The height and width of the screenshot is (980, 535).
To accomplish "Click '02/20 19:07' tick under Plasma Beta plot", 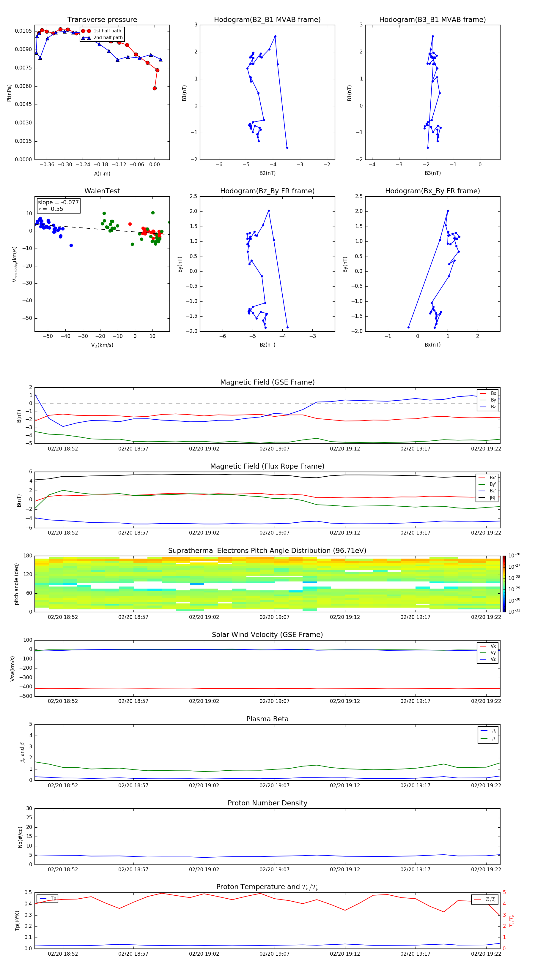I will pos(274,785).
